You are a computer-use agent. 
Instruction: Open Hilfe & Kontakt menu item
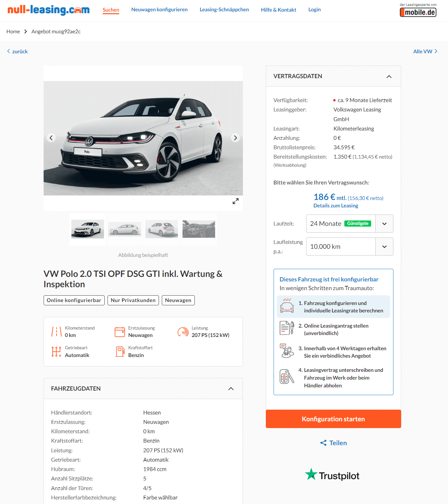[278, 10]
